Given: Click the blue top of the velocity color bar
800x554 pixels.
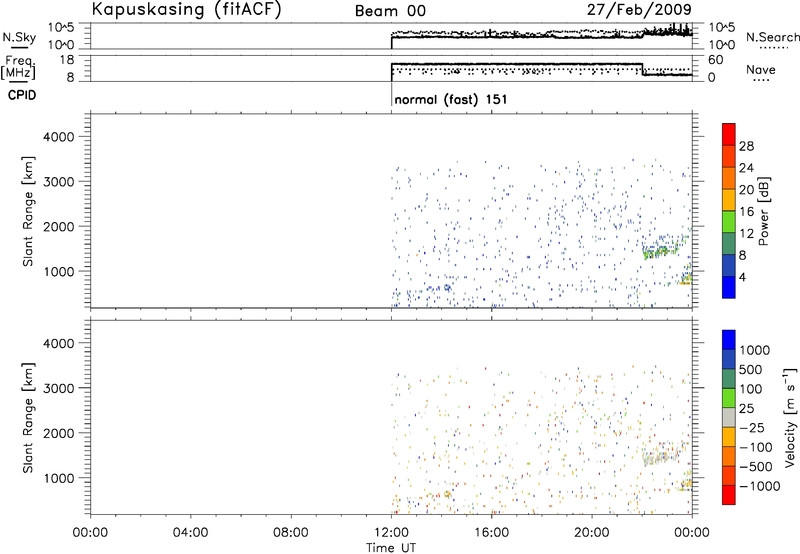Looking at the screenshot, I should [x=729, y=340].
